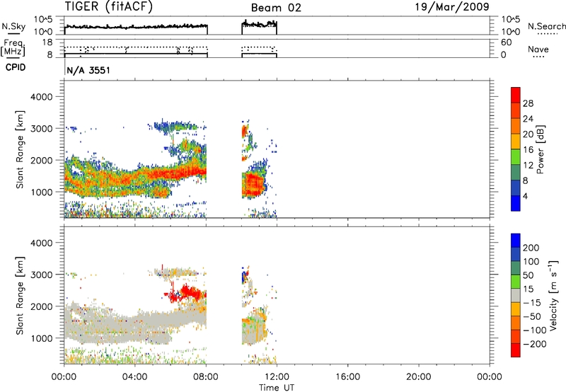Click the 'N.Sky' axis label
The image size is (566, 392).
pos(13,26)
